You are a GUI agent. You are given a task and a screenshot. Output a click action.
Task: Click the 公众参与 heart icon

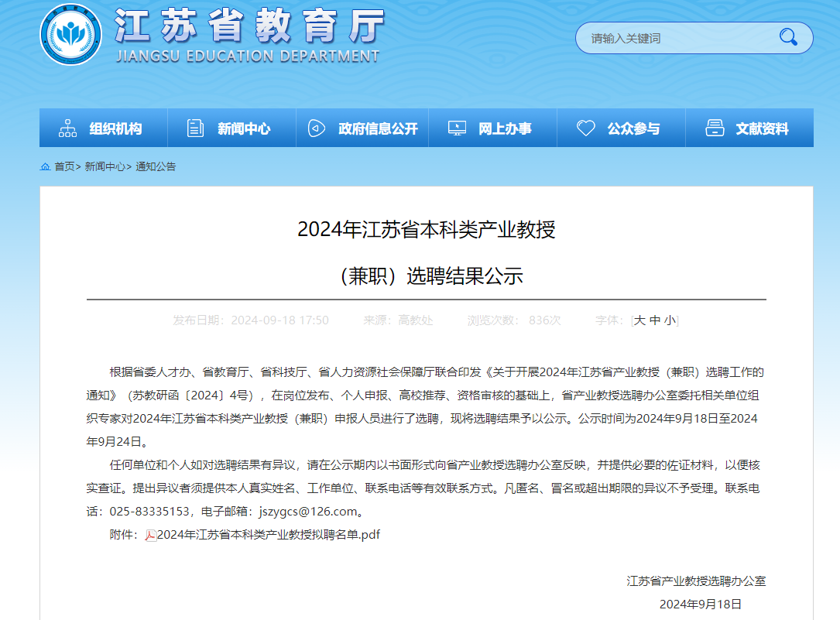[x=586, y=128]
